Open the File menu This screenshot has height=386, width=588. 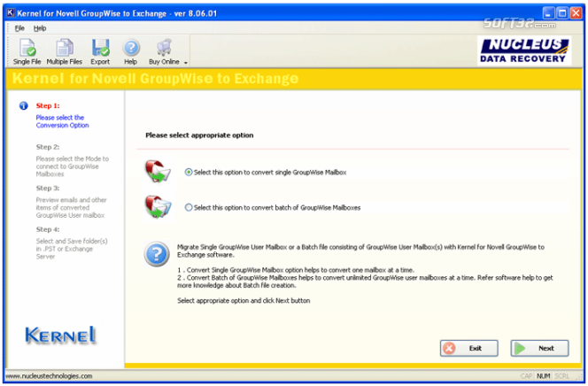[x=19, y=28]
